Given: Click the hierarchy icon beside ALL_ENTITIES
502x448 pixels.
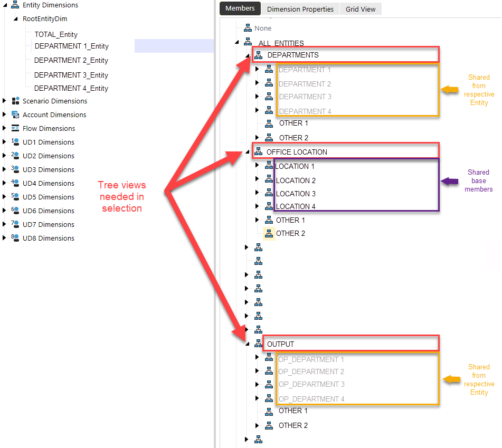Looking at the screenshot, I should (247, 43).
